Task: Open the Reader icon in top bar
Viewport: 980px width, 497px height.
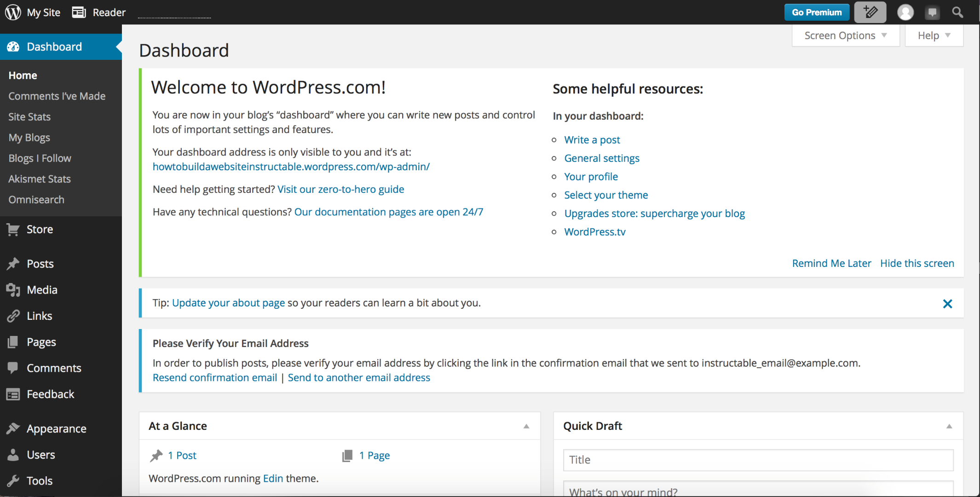Action: (79, 12)
